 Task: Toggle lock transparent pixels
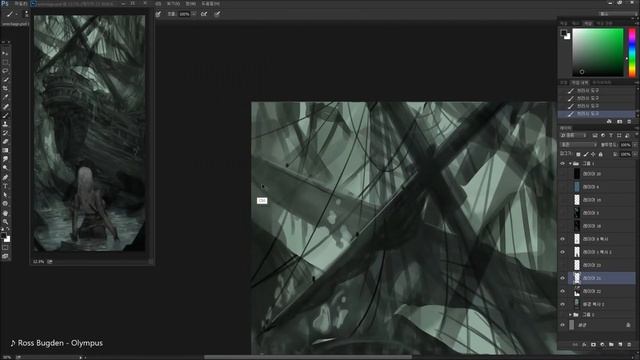point(578,154)
